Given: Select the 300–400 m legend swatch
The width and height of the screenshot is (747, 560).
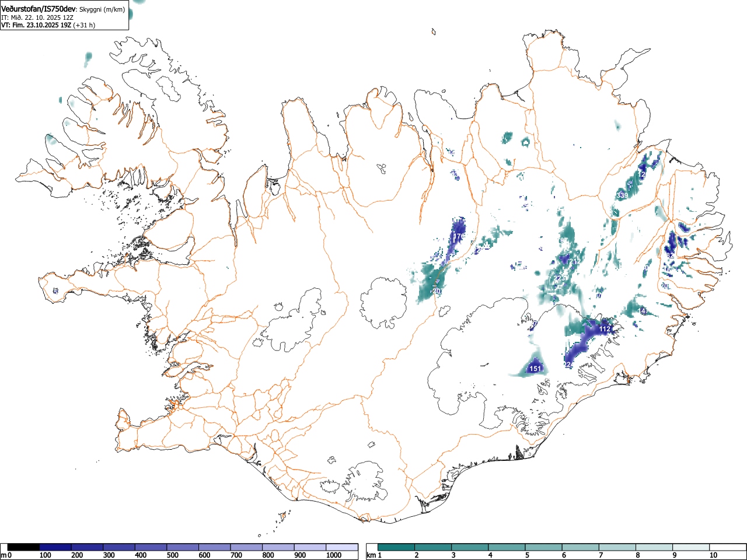Looking at the screenshot, I should (119, 547).
